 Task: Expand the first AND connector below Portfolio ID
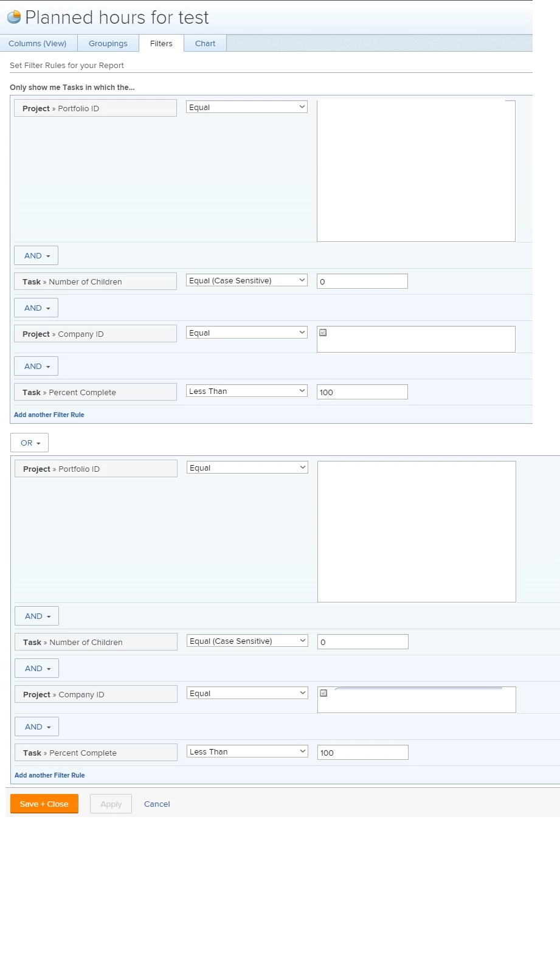tap(36, 255)
